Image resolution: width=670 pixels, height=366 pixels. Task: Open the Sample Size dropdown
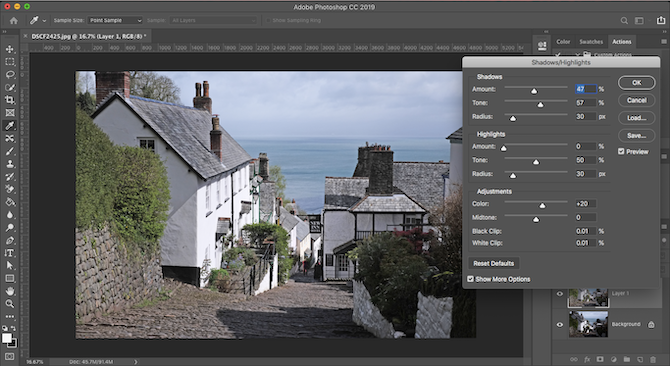[115, 20]
